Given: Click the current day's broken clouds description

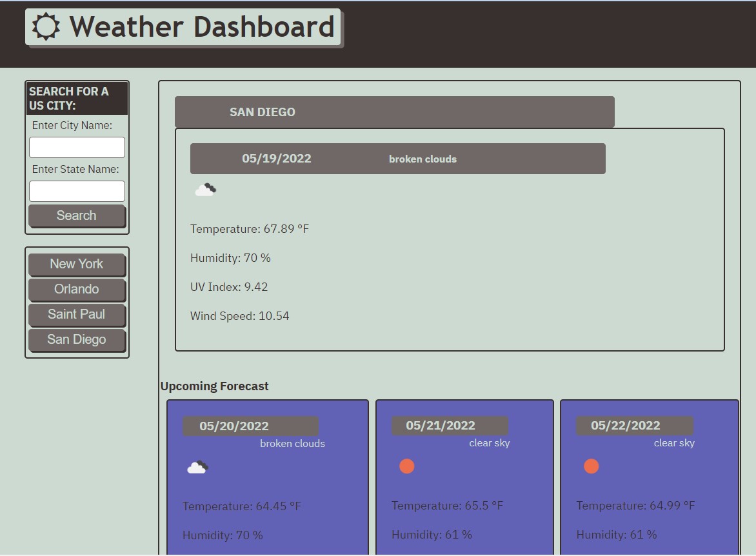Looking at the screenshot, I should [x=423, y=159].
